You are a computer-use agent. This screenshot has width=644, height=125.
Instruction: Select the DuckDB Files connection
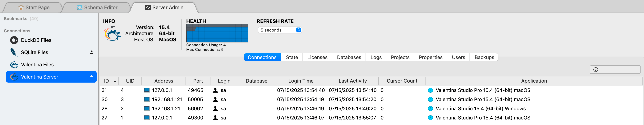[51, 40]
